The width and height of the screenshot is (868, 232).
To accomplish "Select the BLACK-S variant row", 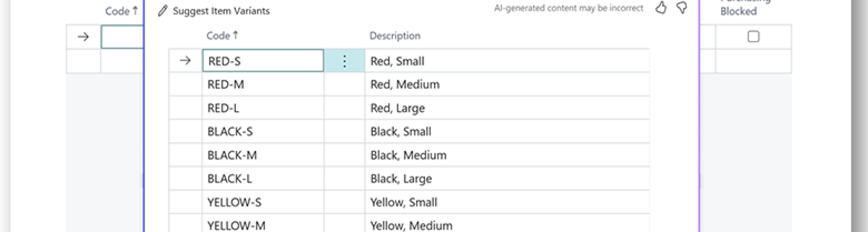I will point(230,131).
